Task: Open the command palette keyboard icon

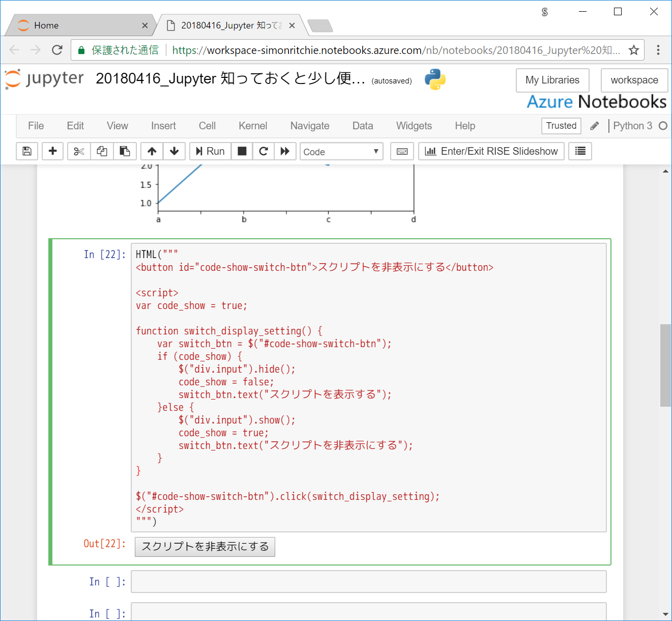Action: point(402,151)
